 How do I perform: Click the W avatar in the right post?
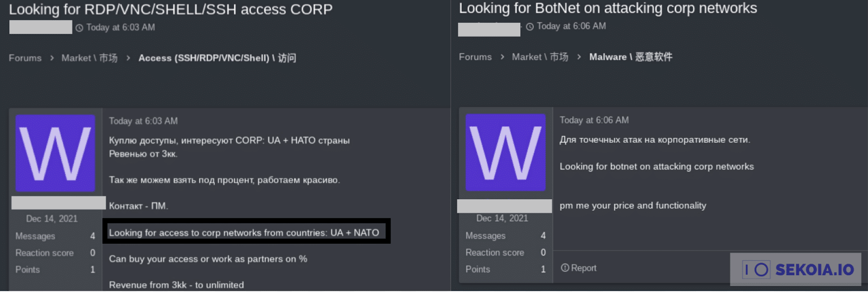(x=506, y=152)
